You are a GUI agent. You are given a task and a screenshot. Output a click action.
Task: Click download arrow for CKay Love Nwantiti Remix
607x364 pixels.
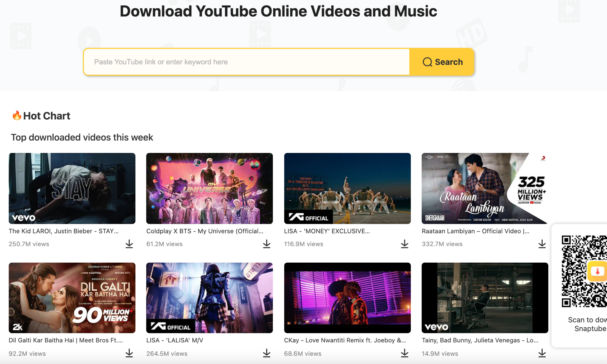point(404,353)
